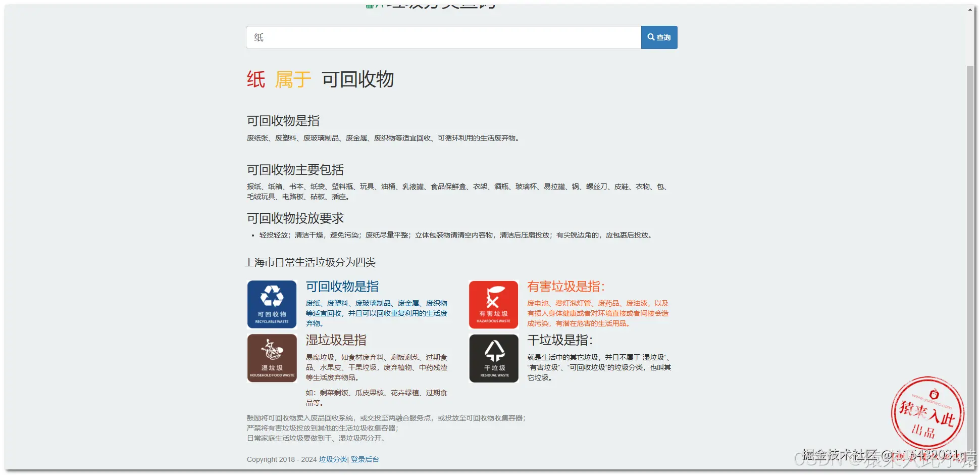The width and height of the screenshot is (980, 475).
Task: Click the line starting 鼓励将可回收物卖入废品回收系统
Action: point(386,418)
